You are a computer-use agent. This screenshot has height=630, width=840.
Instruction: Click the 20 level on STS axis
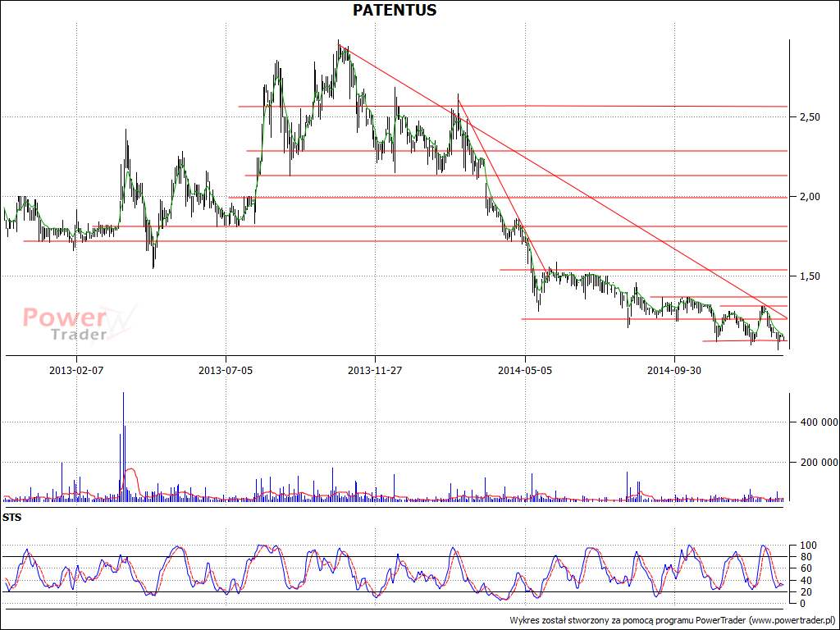(805, 592)
